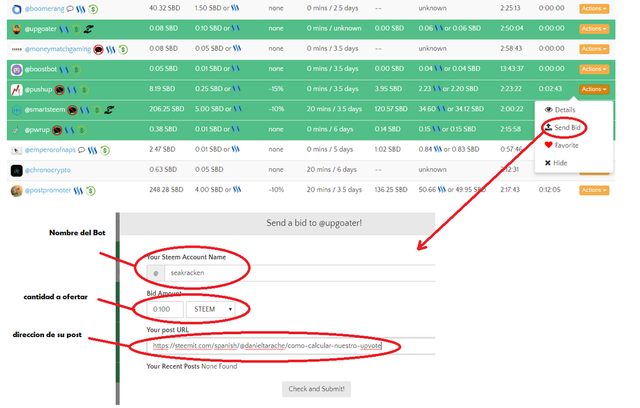Viewport: 640px width, 408px height.
Task: Click the @upgoater avatar icon
Action: [x=16, y=29]
